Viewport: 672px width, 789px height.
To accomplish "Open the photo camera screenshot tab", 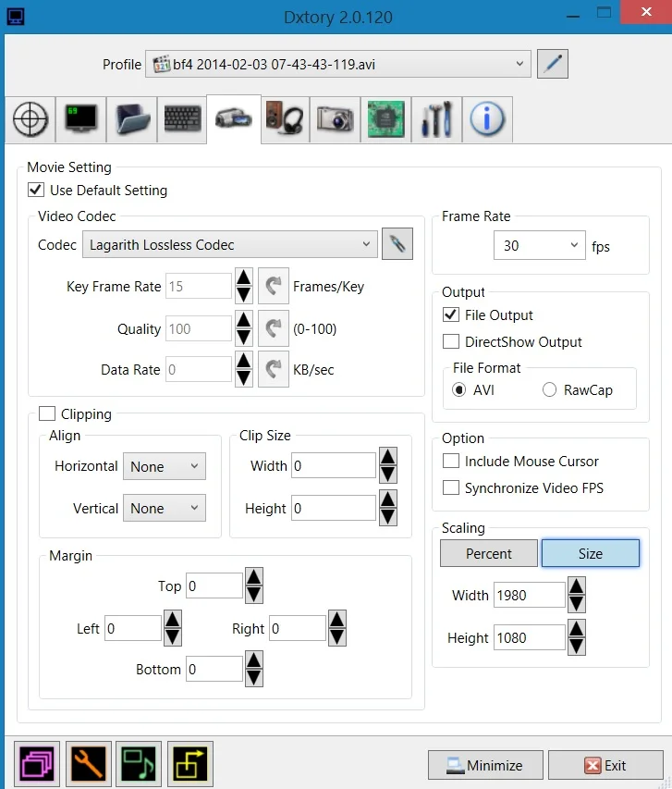I will [x=335, y=119].
